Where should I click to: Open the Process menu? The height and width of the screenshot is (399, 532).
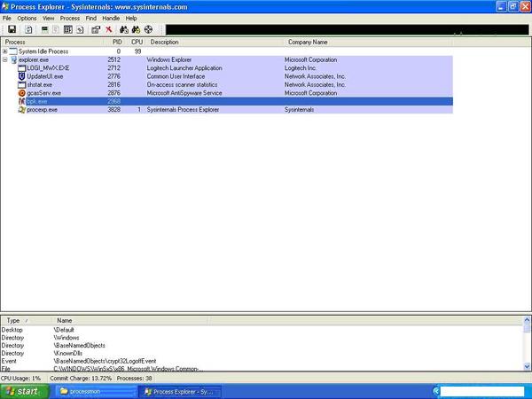pos(70,18)
